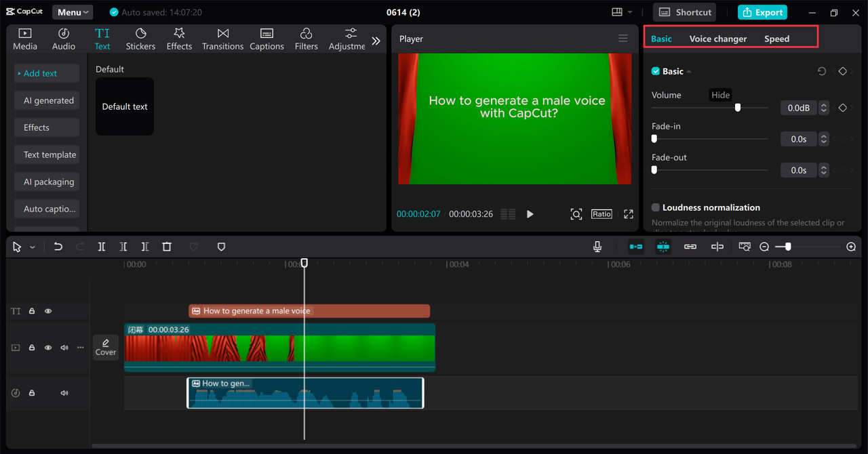Expand more tabs with double chevron

click(376, 41)
